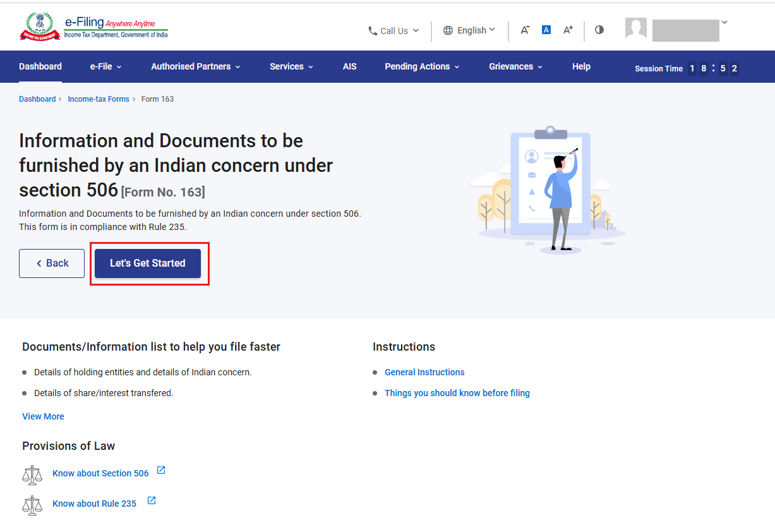The height and width of the screenshot is (532, 775).
Task: Click the 'Instructions' heading
Action: point(404,347)
